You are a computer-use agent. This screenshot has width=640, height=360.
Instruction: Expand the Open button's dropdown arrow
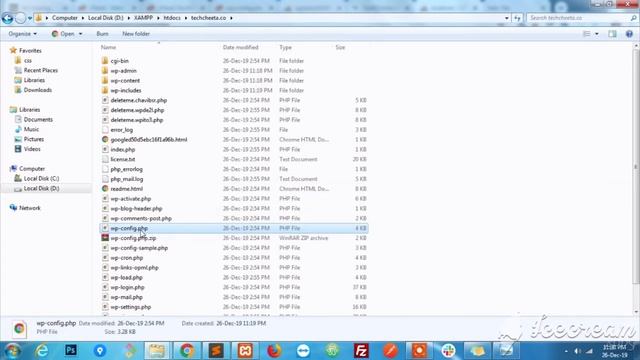click(x=80, y=34)
